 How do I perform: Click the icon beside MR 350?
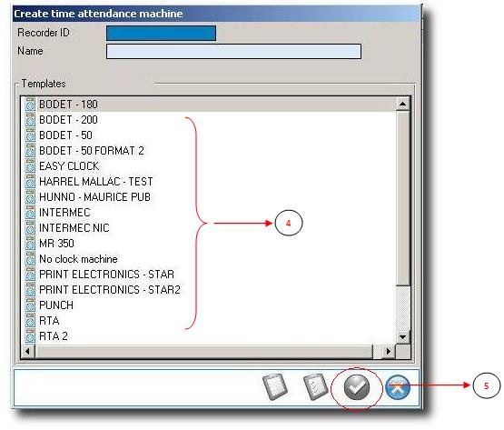tap(30, 244)
